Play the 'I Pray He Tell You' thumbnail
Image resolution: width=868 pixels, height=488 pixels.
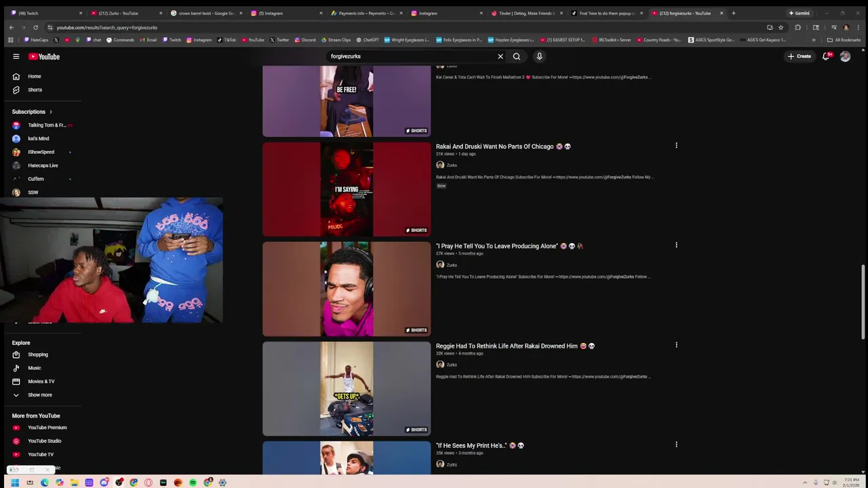[x=347, y=289]
